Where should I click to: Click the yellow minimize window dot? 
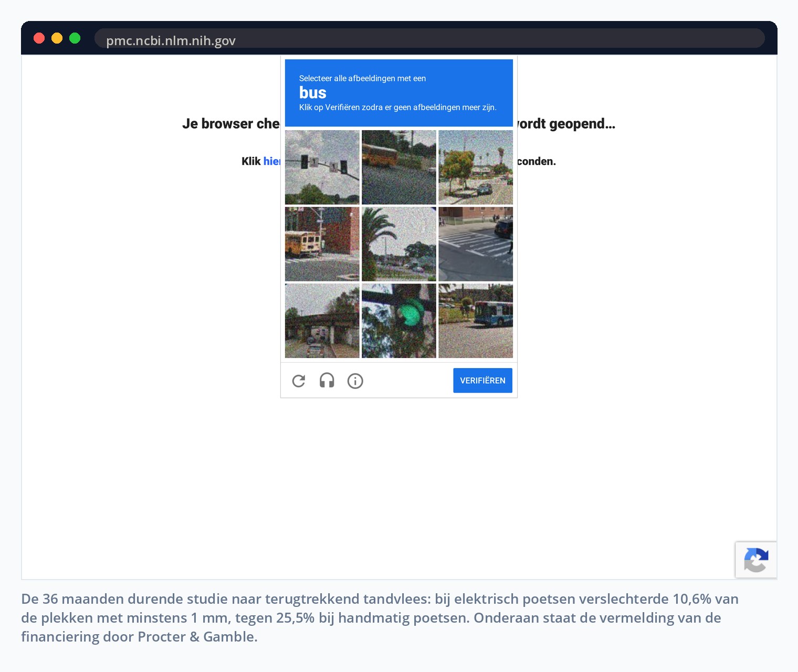coord(57,38)
